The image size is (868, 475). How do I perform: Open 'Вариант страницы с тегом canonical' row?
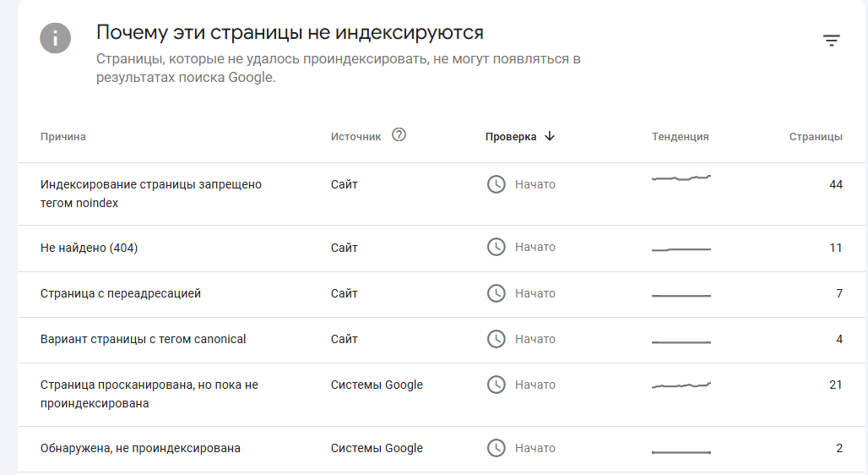coord(143,339)
